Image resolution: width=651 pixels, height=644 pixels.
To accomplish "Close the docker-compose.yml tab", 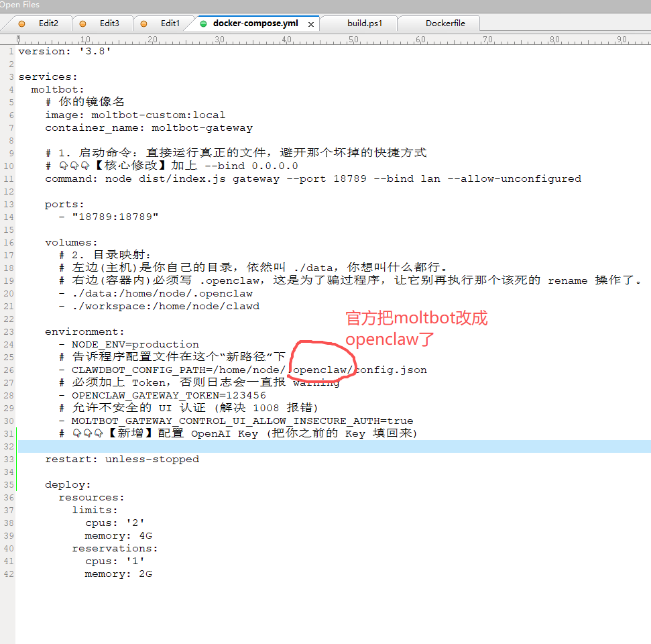I will click(311, 23).
